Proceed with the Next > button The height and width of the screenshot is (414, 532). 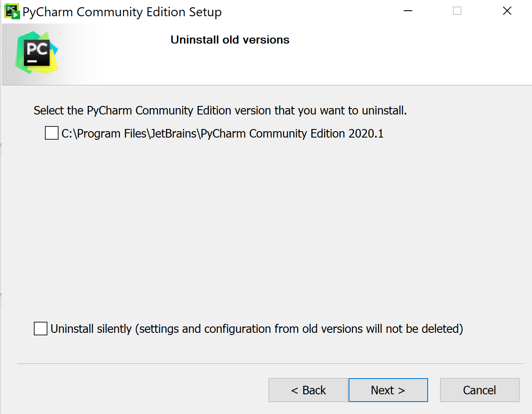coord(388,390)
